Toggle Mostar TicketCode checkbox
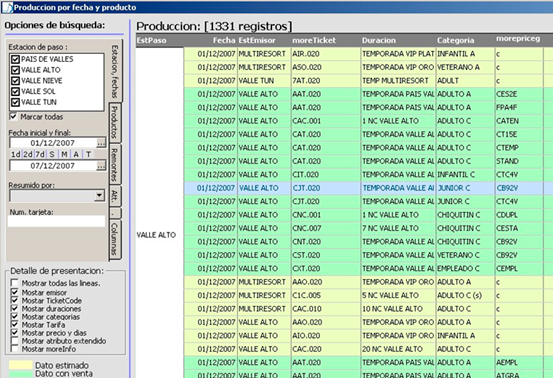The height and width of the screenshot is (378, 553). (x=14, y=300)
